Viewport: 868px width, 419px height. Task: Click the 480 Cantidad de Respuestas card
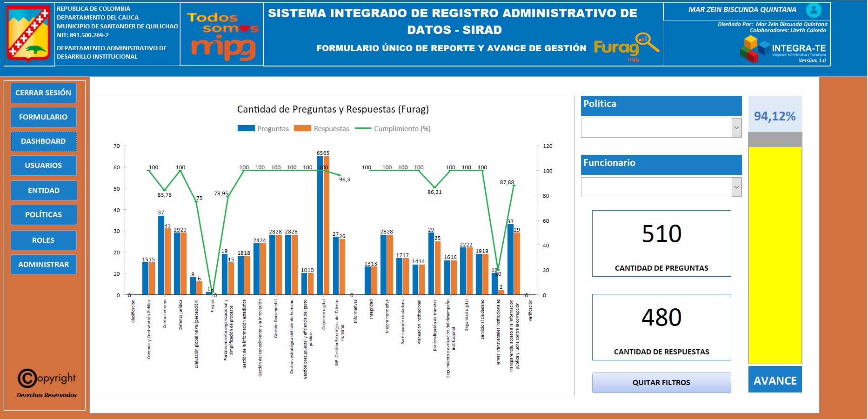[x=661, y=327]
